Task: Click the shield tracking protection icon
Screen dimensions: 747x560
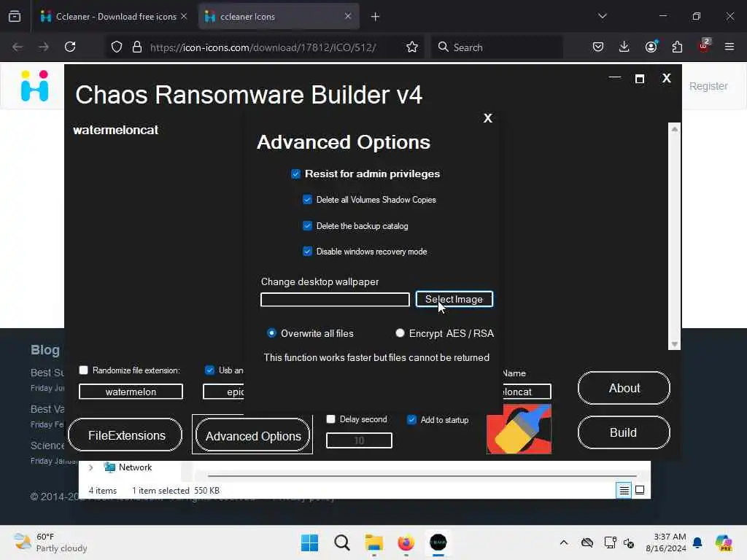Action: 117,47
